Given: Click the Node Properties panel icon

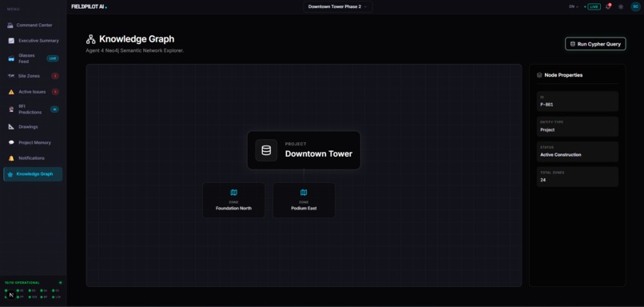Looking at the screenshot, I should tap(539, 75).
